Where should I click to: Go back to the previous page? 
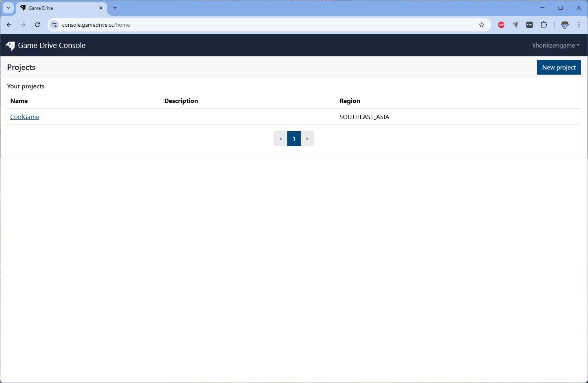[x=9, y=25]
